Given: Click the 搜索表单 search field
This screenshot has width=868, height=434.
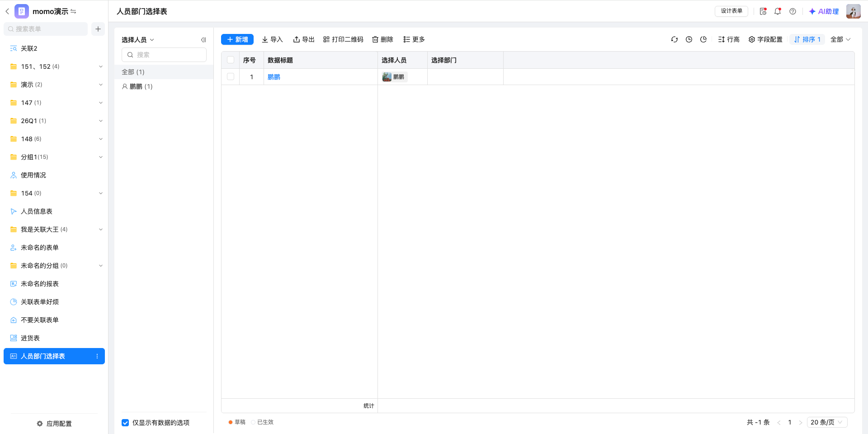Looking at the screenshot, I should (46, 29).
